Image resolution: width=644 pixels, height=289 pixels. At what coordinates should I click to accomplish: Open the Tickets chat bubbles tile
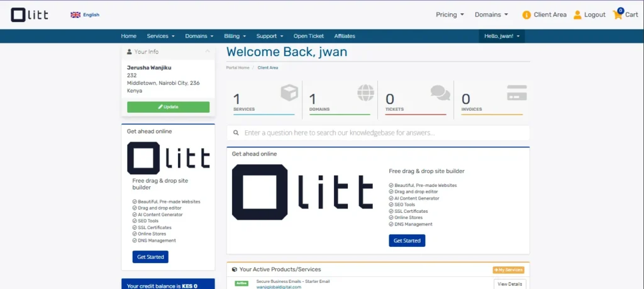440,93
